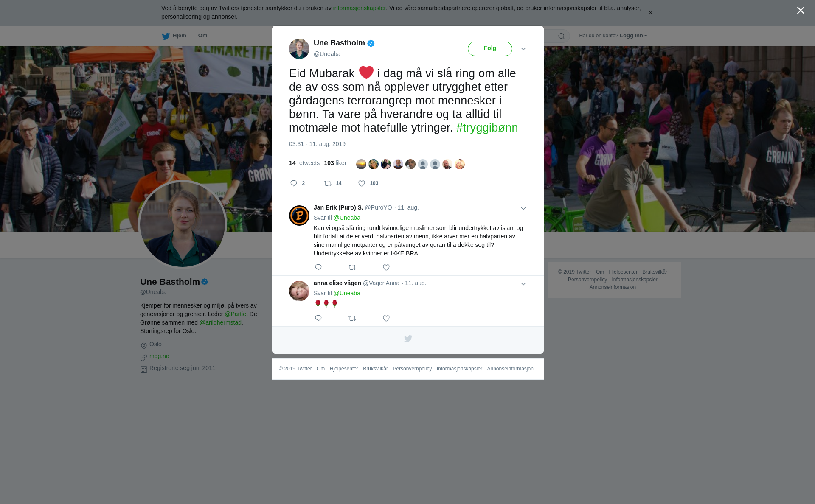
Task: Expand more options on Une Bastholm's tweet
Action: coord(523,49)
